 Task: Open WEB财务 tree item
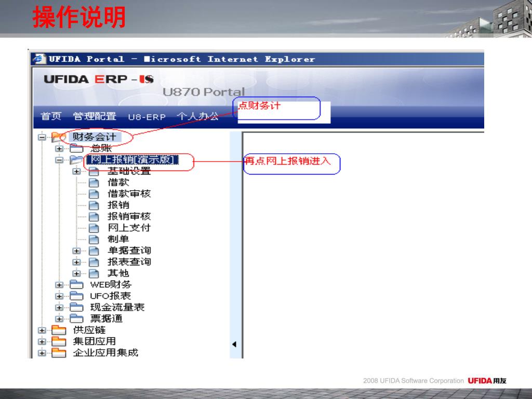[x=111, y=285]
